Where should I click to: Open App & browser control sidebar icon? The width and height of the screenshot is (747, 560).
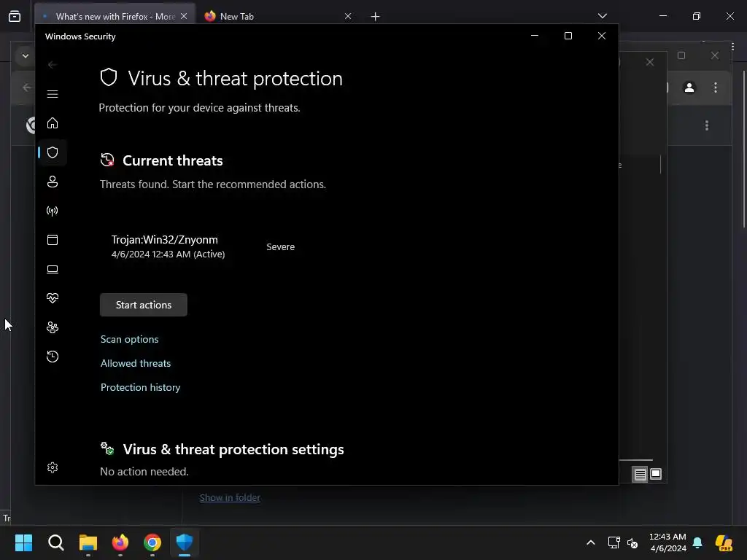point(53,240)
